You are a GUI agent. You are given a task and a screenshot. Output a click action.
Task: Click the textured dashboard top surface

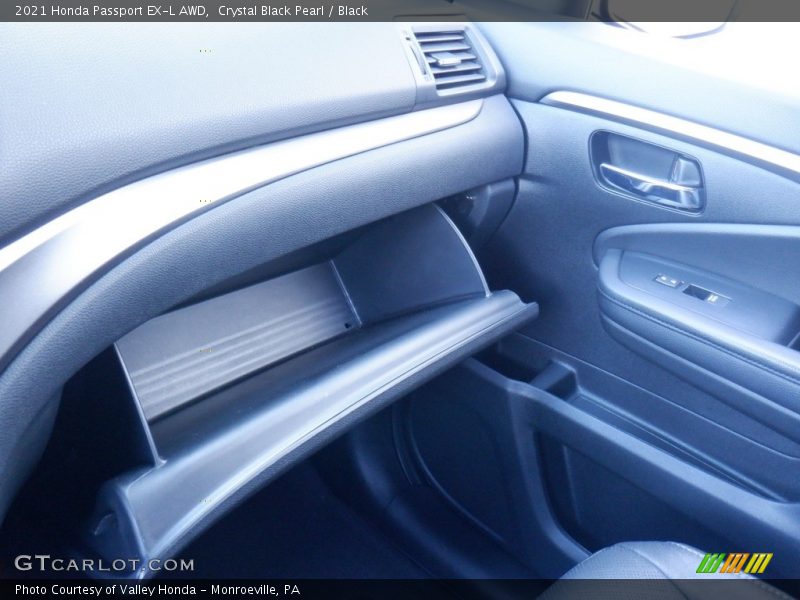[x=200, y=90]
